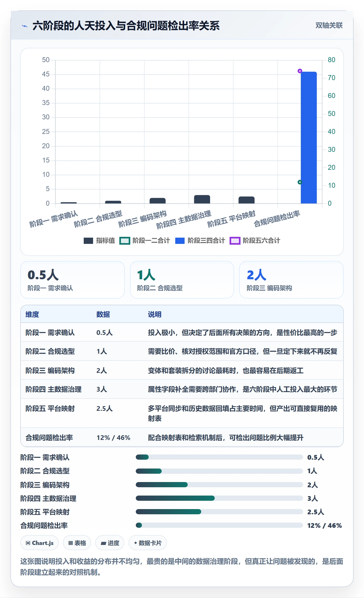The width and height of the screenshot is (364, 598).
Task: Open the 0.5人 data card
Action: [x=73, y=280]
